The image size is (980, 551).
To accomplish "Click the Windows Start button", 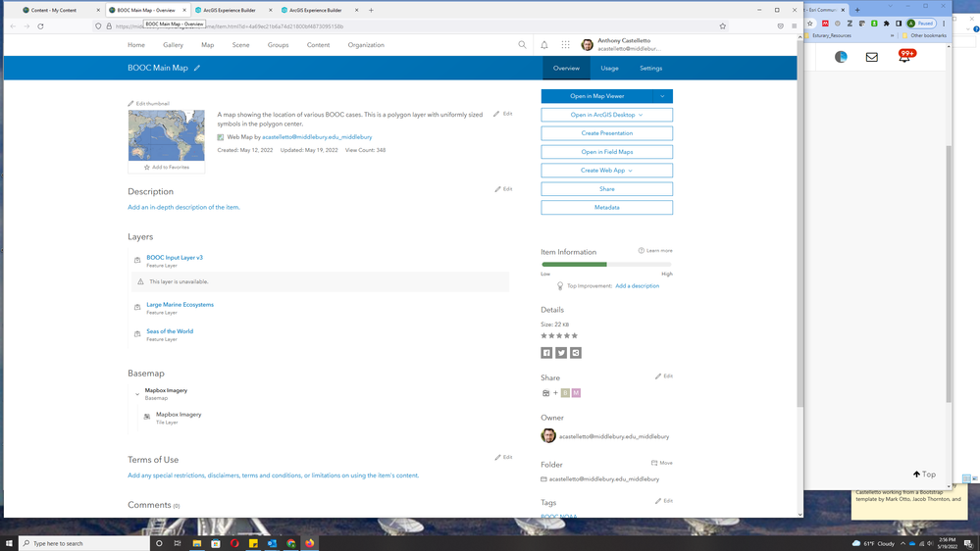I will pos(9,543).
